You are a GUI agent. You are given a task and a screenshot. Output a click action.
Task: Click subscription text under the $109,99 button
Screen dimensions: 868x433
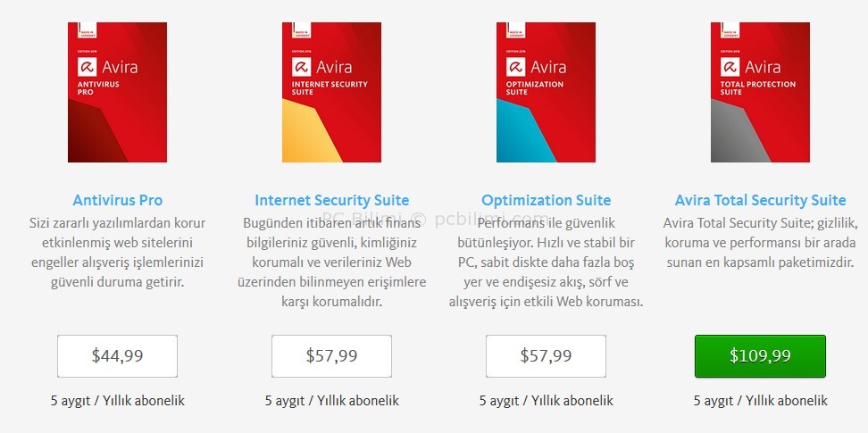point(761,401)
